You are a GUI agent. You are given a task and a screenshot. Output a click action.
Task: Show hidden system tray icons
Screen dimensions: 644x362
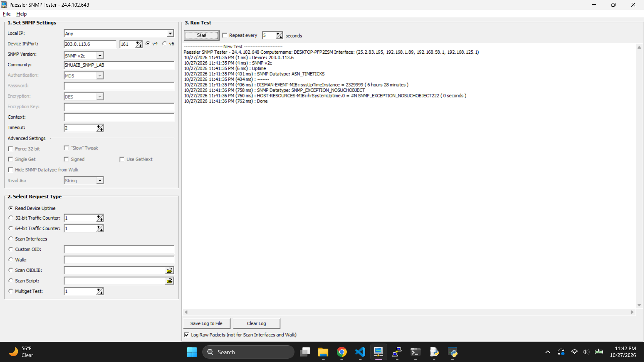point(547,352)
